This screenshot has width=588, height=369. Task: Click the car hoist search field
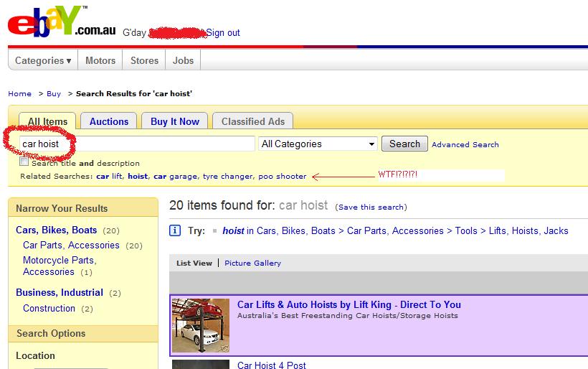click(x=137, y=144)
